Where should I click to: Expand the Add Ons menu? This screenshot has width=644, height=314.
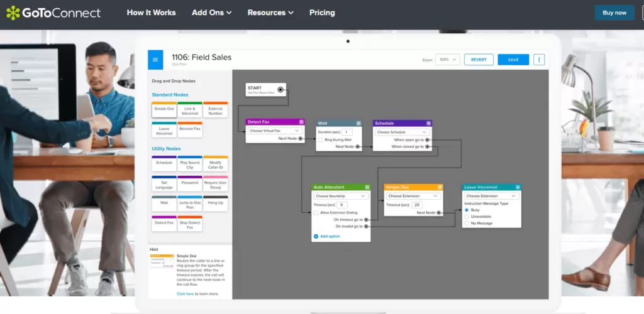(211, 13)
